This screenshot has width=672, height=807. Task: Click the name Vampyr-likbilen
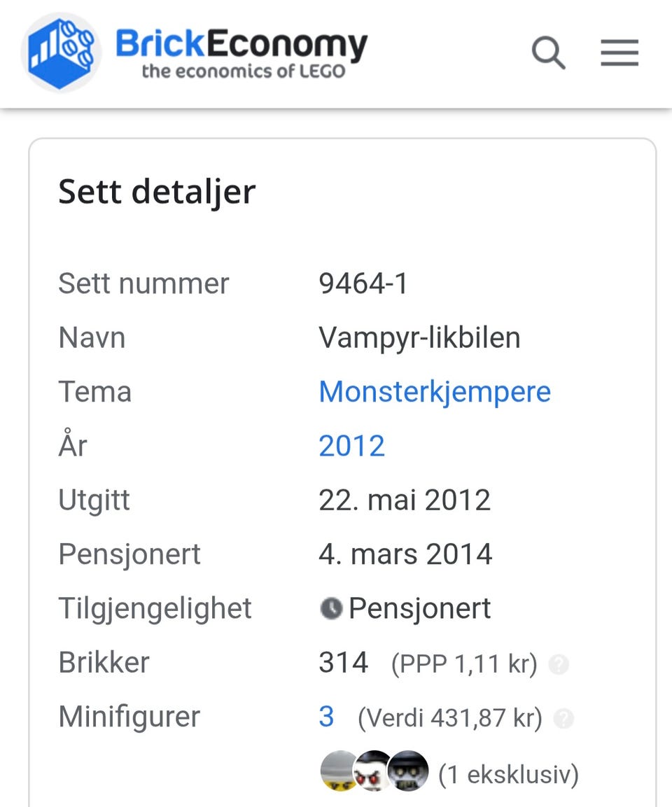point(419,337)
